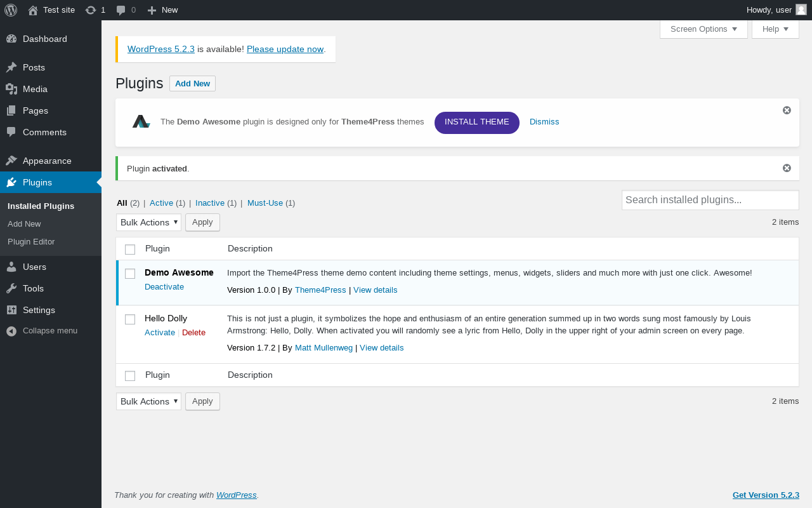812x508 pixels.
Task: Show Inactive plugins filter
Action: pyautogui.click(x=210, y=203)
